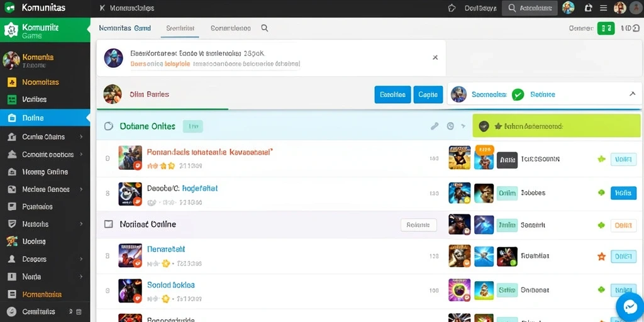Click the Fontandeals red game title
The height and width of the screenshot is (322, 644).
coord(209,152)
